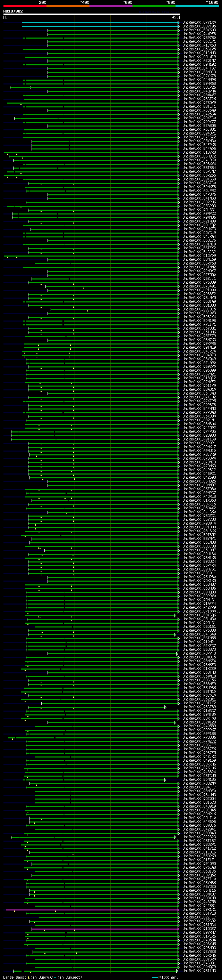Select the UniRef100_Q0CLY1 label
The height and width of the screenshot is (980, 222).
pyautogui.click(x=199, y=42)
